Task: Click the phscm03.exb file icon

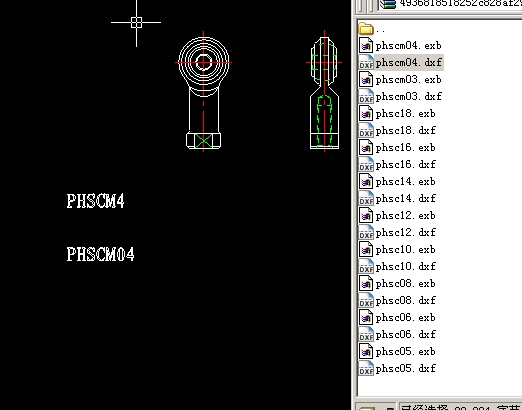Action: (366, 79)
